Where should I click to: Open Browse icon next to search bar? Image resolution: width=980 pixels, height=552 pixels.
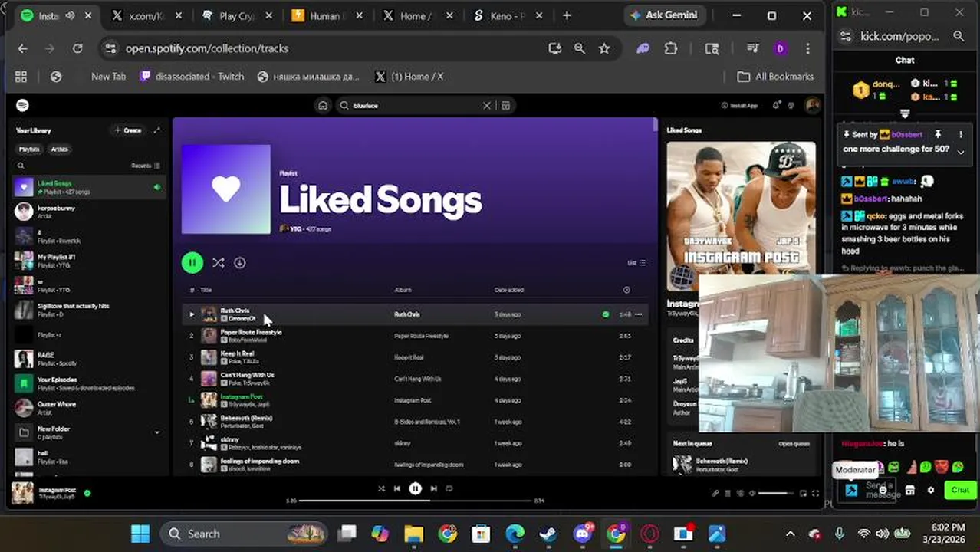coord(505,106)
